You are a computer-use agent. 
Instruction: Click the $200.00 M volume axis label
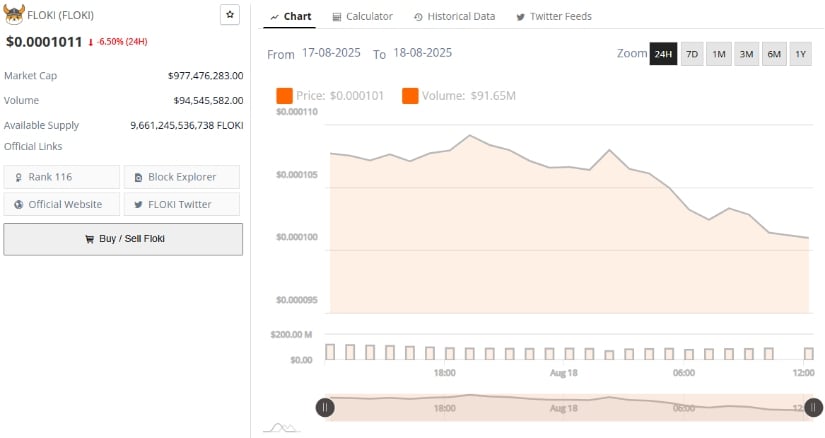coord(291,335)
